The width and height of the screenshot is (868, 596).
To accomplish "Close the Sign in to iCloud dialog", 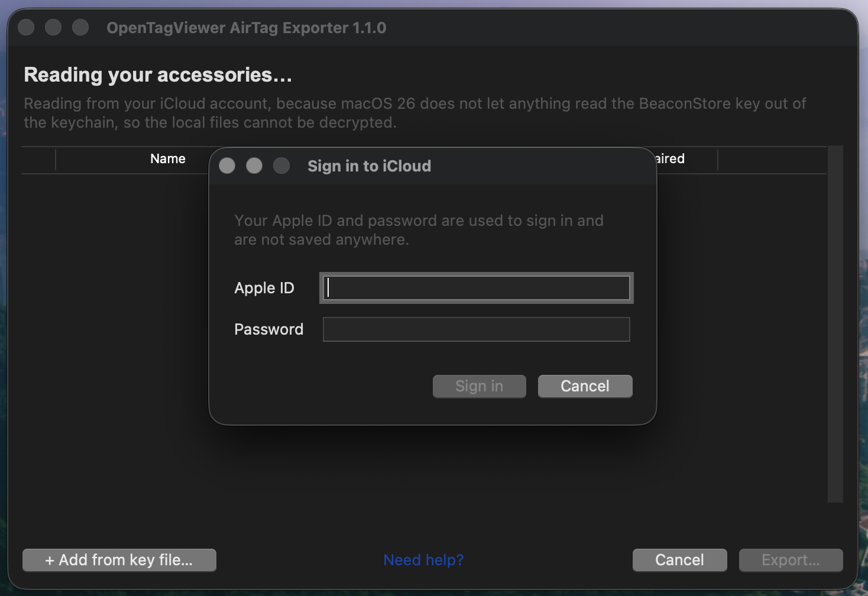I will click(227, 166).
